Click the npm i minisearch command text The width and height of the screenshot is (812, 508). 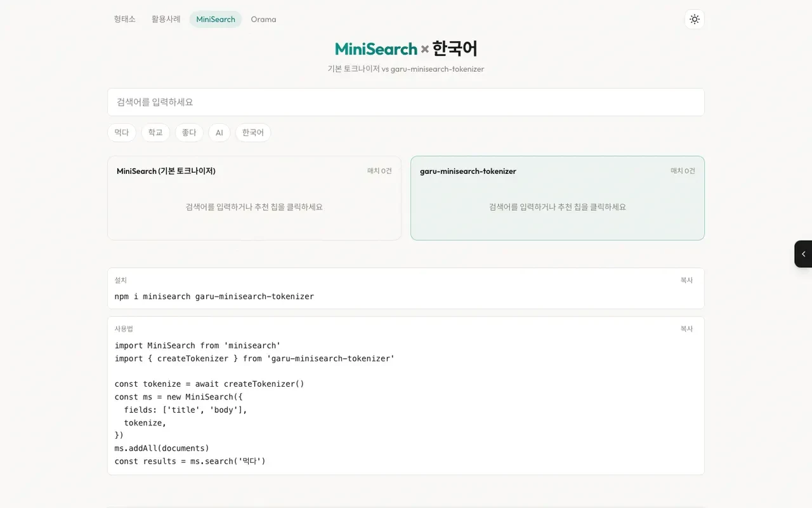coord(214,297)
